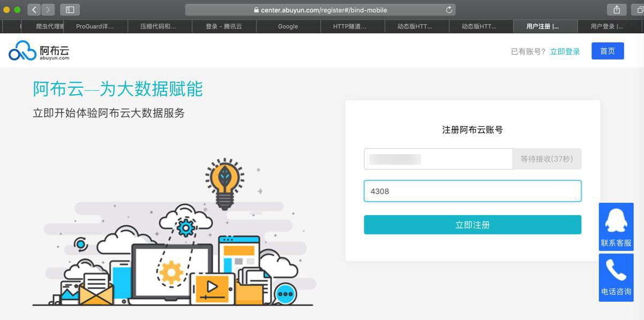Reload page with the refresh icon
The width and height of the screenshot is (644, 320).
pyautogui.click(x=449, y=10)
